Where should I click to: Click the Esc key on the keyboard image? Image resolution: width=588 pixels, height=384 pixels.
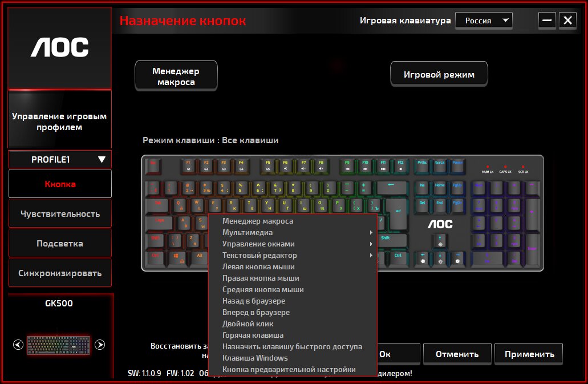tap(153, 166)
